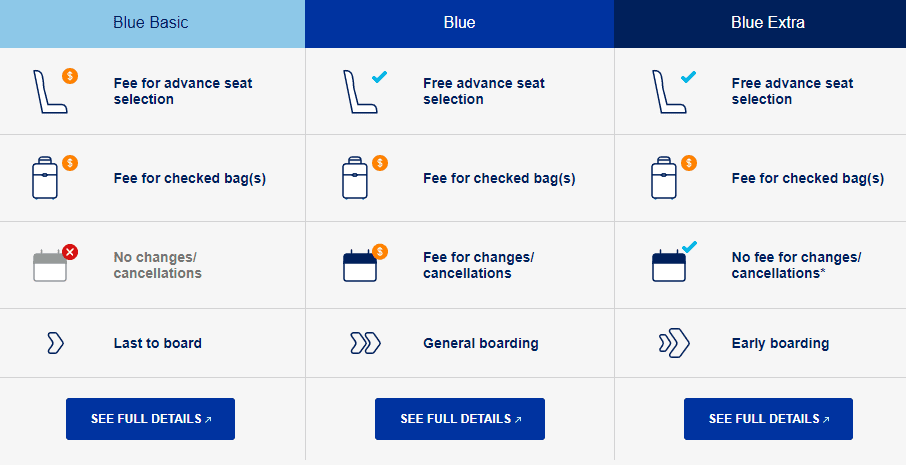
Task: Click the 'No changes/cancellations' greyed text
Action: point(157,265)
